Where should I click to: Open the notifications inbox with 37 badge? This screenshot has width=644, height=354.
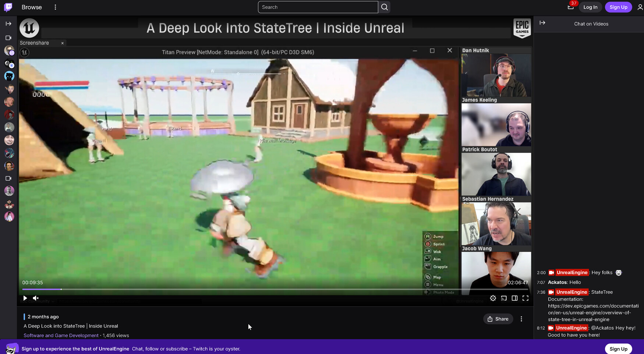tap(570, 7)
